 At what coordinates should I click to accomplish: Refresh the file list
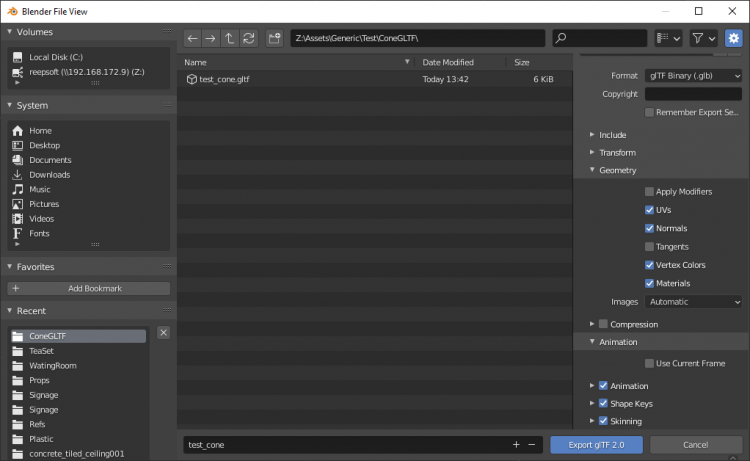click(248, 38)
